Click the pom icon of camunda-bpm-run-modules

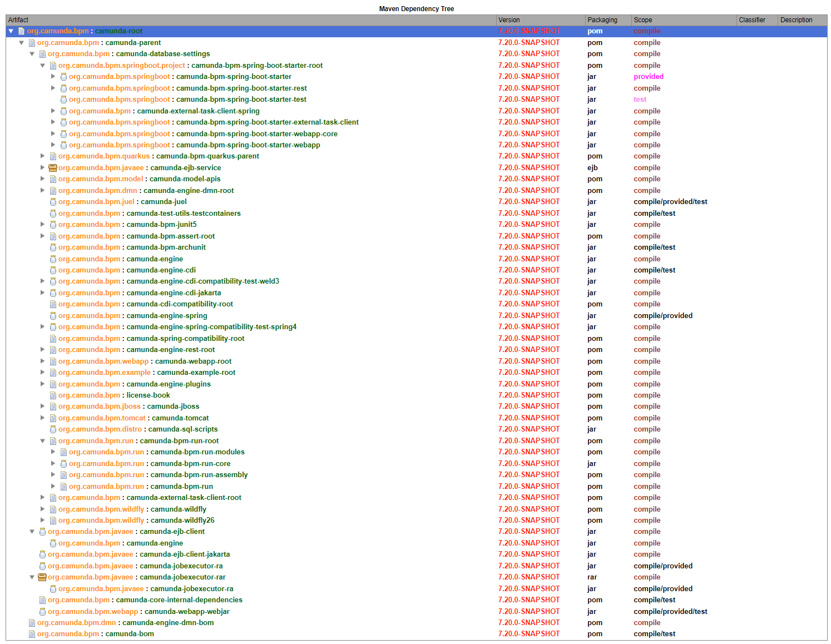(63, 452)
